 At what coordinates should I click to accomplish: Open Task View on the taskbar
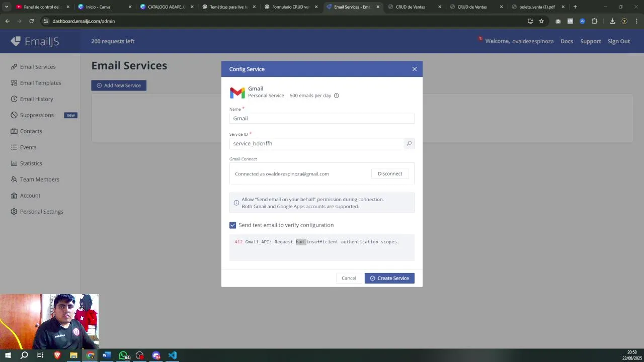pyautogui.click(x=40, y=355)
